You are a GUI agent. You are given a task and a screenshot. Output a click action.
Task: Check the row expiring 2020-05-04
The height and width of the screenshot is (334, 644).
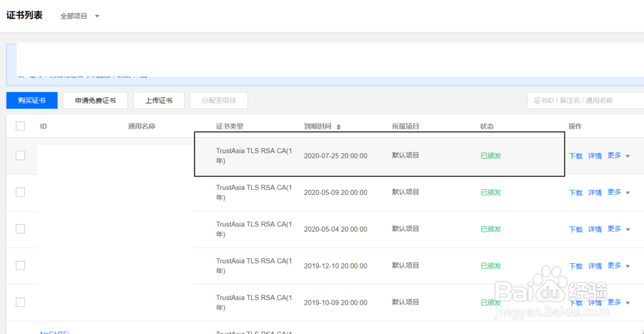tap(21, 229)
